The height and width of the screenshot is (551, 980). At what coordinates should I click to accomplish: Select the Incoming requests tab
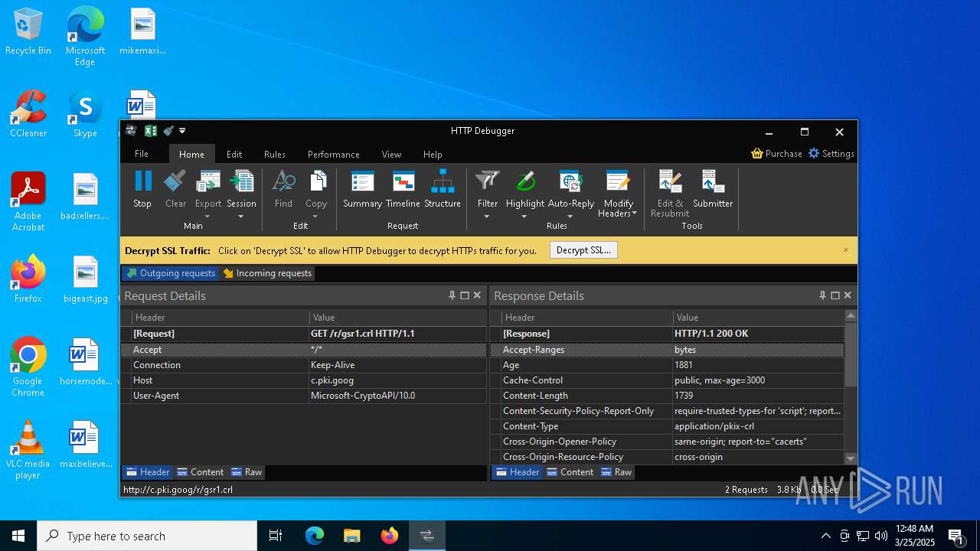(267, 273)
